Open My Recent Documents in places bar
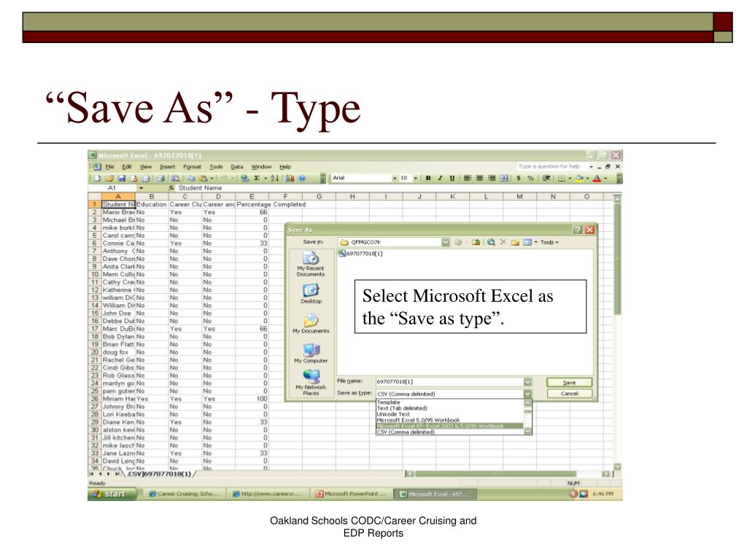 click(311, 264)
